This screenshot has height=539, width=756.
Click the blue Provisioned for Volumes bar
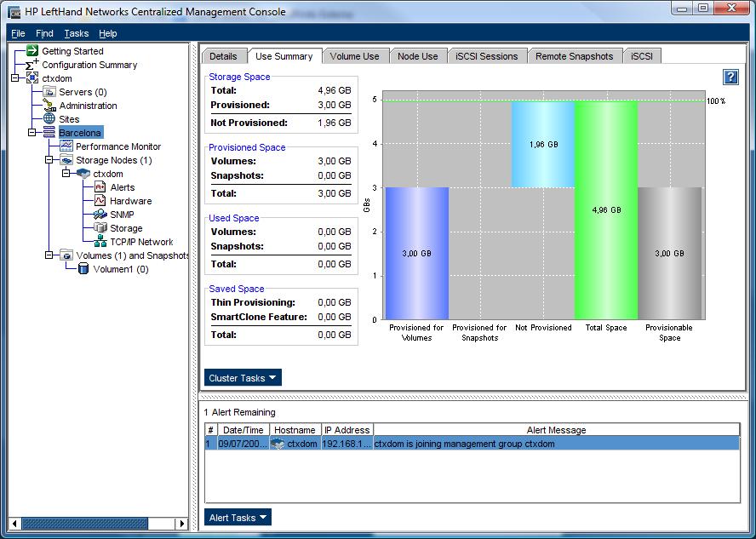click(417, 253)
